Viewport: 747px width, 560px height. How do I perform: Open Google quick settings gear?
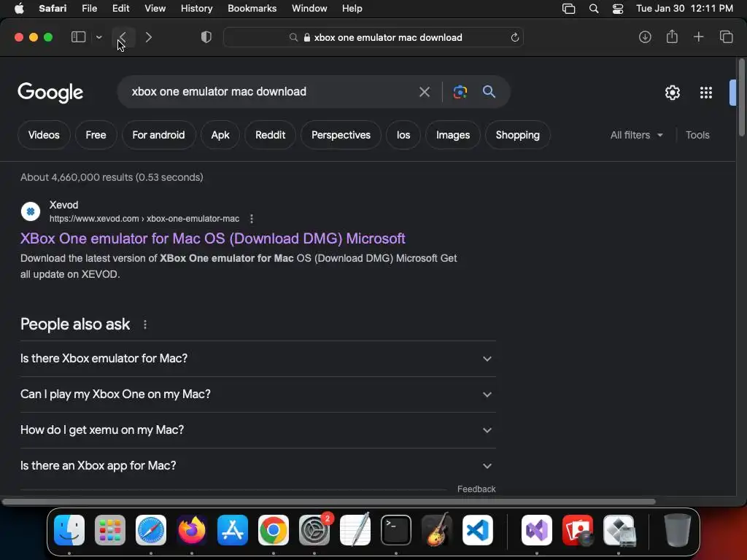tap(672, 93)
